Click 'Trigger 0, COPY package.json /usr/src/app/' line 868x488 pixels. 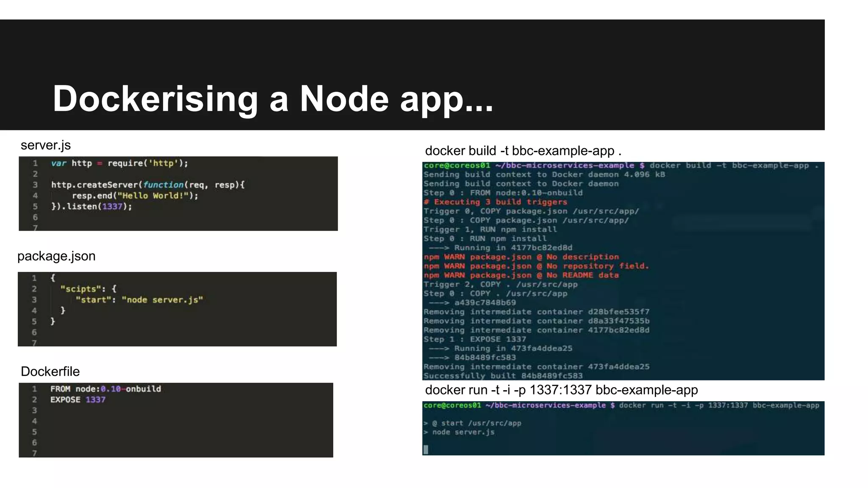531,211
